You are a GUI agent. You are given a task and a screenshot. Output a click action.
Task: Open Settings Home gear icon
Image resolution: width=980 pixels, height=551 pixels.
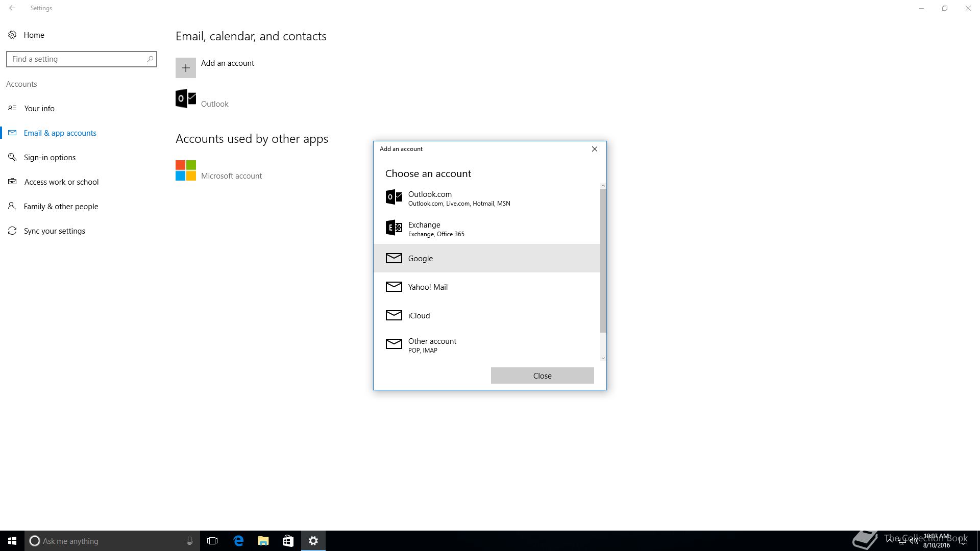tap(12, 35)
